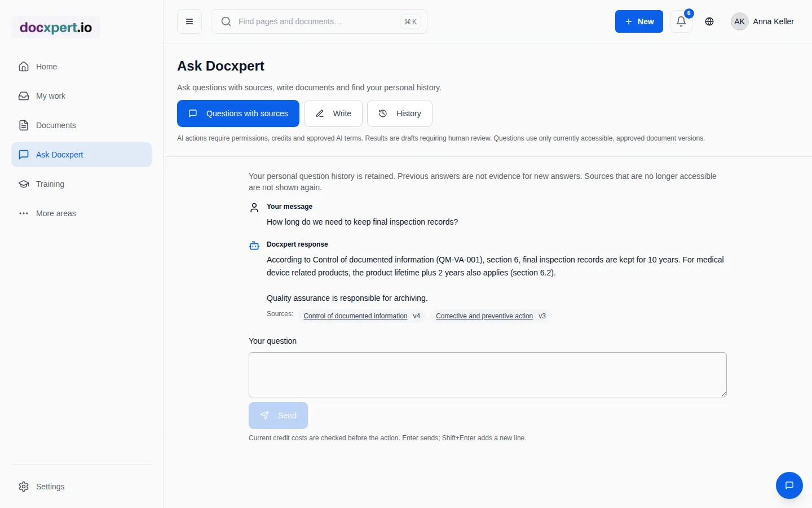Open Control of documented information source
812x508 pixels.
pyautogui.click(x=355, y=316)
